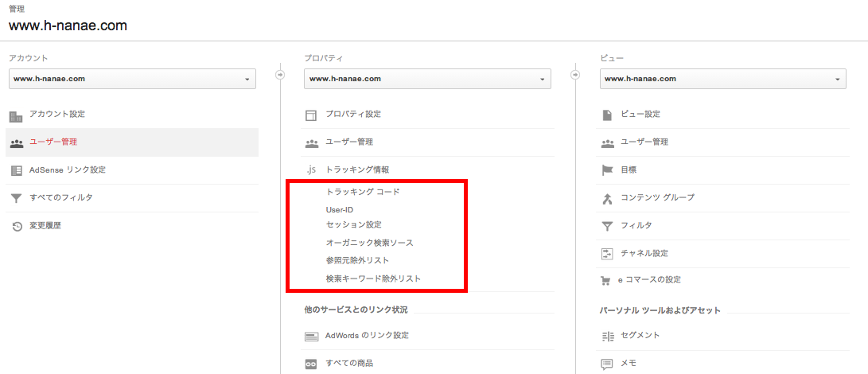Click the all filters funnel icon
Screen dimensions: 868x374
click(16, 198)
